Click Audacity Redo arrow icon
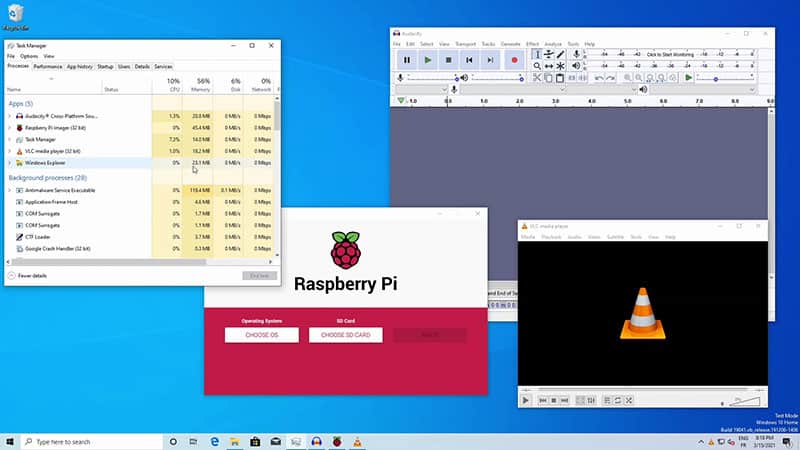800x450 pixels. 610,78
